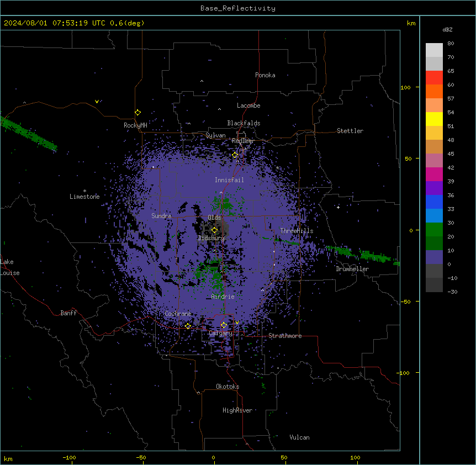The height and width of the screenshot is (465, 476).
Task: Click the Base_Reflectivity title text
Action: tap(238, 8)
